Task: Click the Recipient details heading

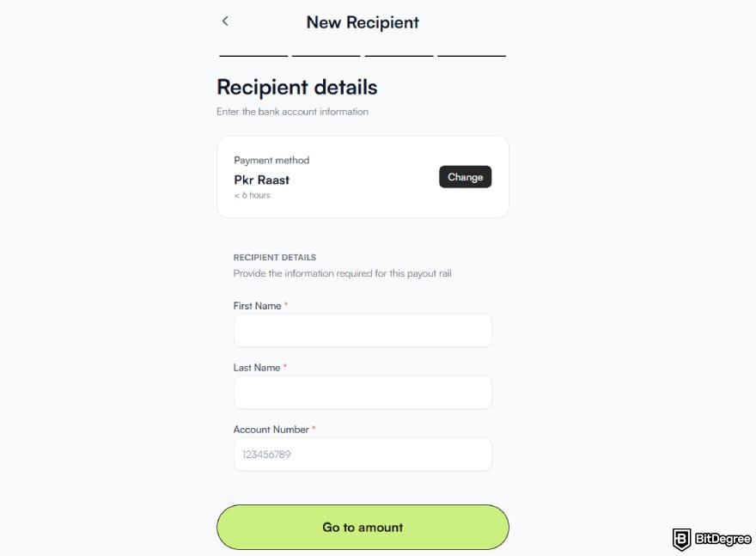Action: (x=296, y=87)
